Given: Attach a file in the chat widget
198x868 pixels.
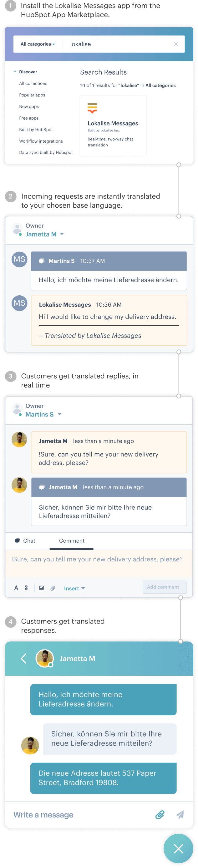Looking at the screenshot, I should [x=160, y=814].
